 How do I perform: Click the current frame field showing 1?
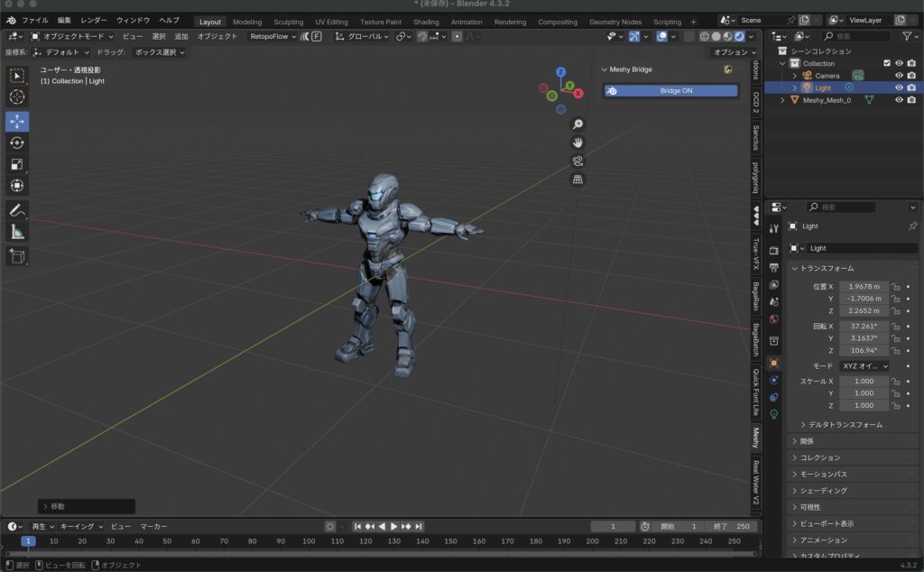613,527
